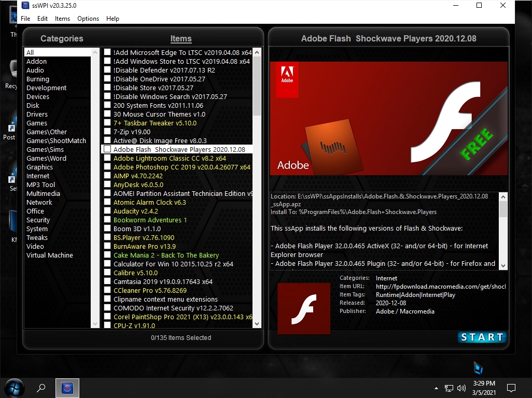
Task: Open the network tray icon
Action: pos(449,388)
